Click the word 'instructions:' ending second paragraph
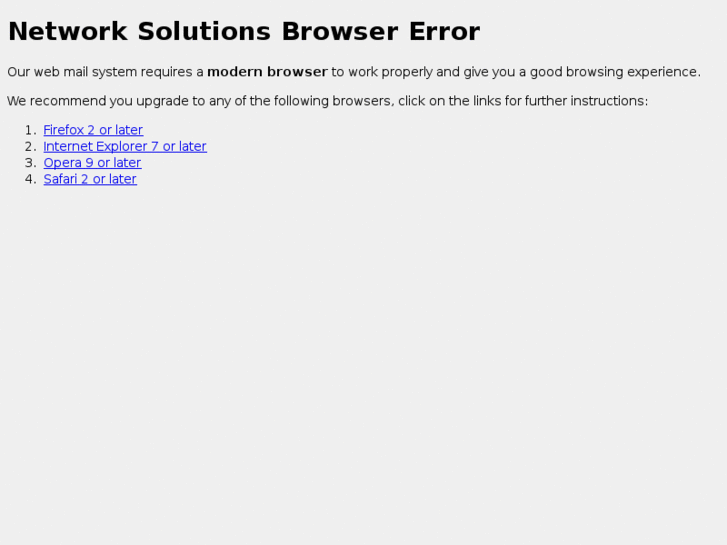Screen dimensions: 727x545 609,101
